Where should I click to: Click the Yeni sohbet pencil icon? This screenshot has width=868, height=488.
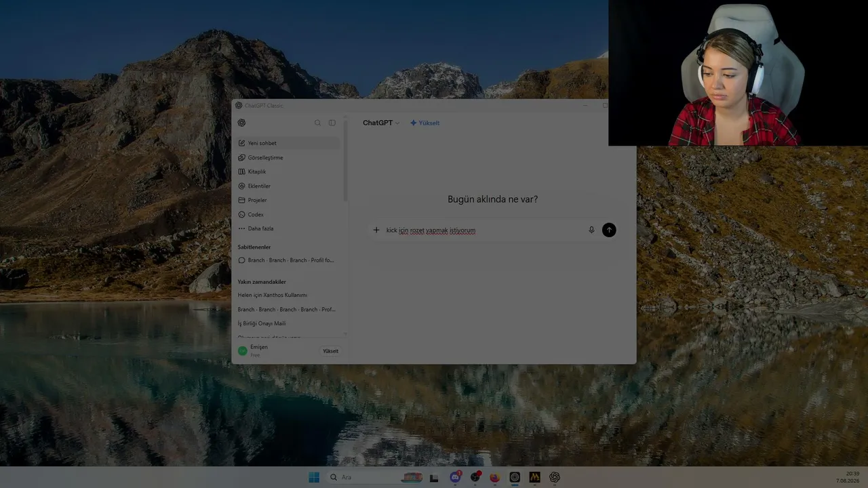(241, 143)
